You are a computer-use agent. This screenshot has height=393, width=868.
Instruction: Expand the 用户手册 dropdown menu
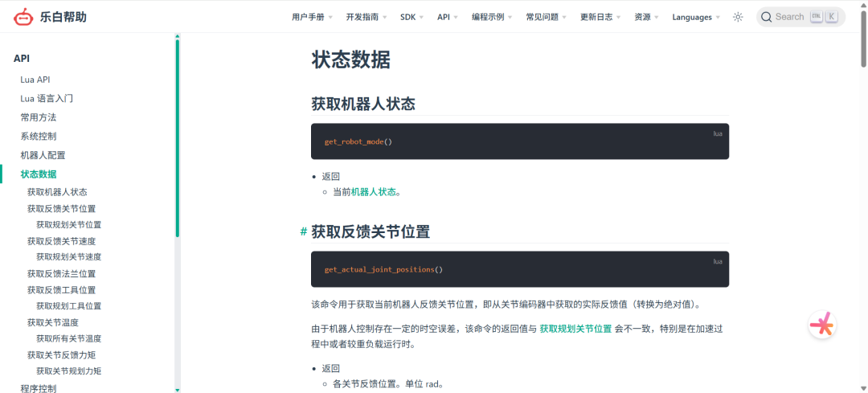tap(313, 17)
